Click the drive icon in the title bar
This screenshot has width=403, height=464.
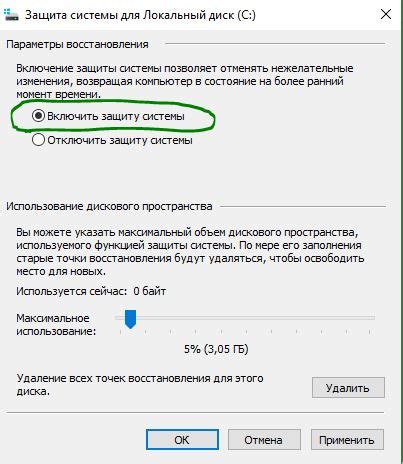pos(11,15)
